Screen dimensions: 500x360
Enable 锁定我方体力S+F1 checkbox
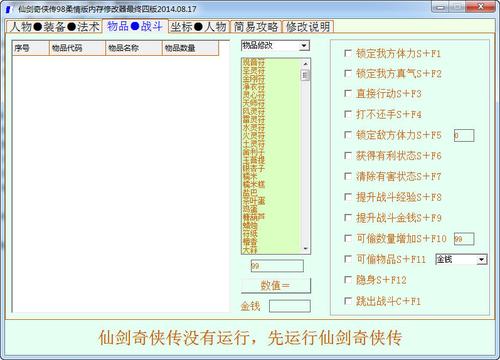pyautogui.click(x=348, y=53)
